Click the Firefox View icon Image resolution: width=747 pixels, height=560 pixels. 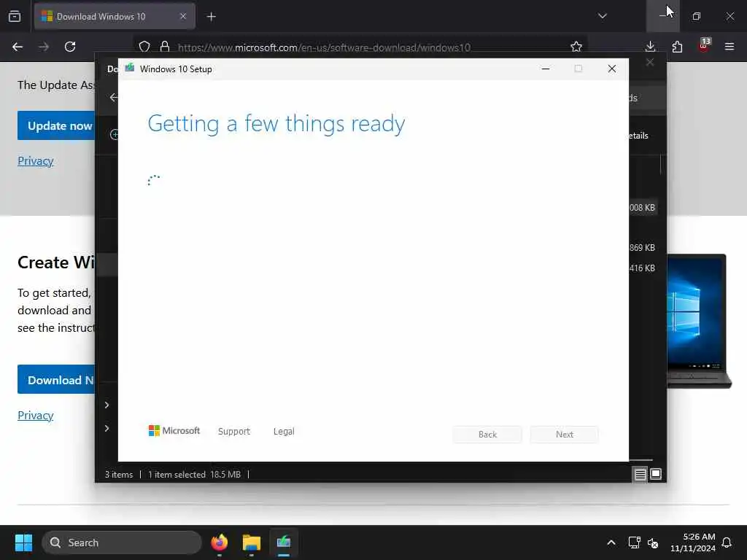[15, 16]
